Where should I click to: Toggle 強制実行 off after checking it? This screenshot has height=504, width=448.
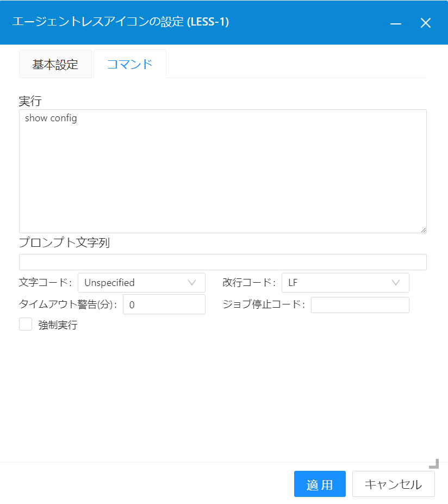[x=26, y=324]
